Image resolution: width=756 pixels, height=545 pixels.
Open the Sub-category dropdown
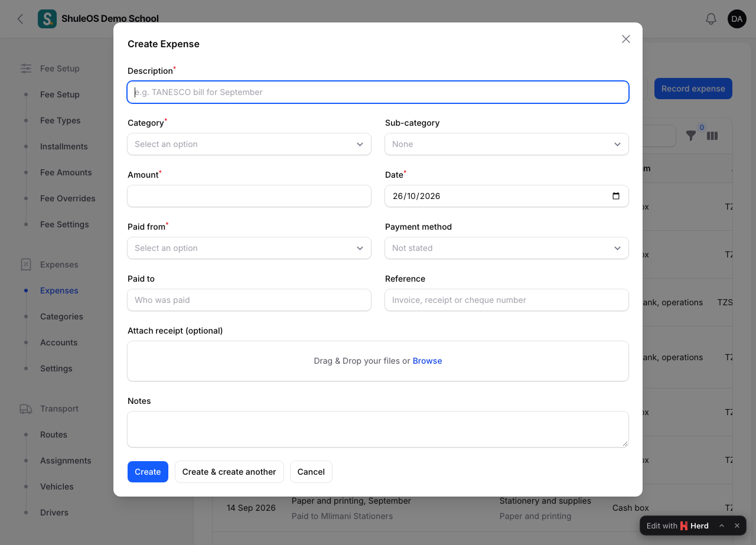point(507,144)
